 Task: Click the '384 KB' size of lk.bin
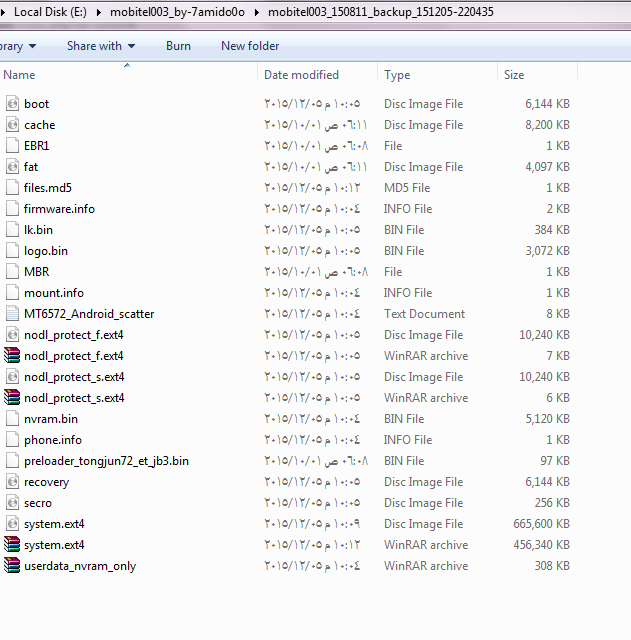click(x=552, y=230)
